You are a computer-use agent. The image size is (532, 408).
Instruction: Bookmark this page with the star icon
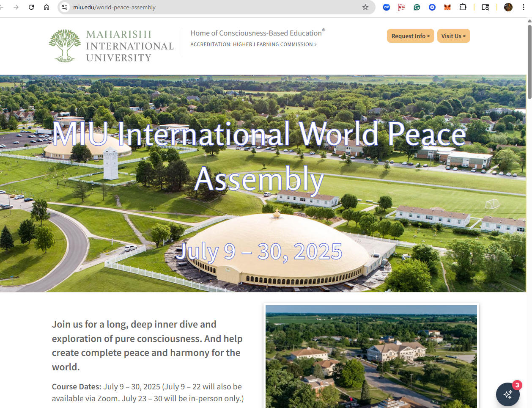tap(365, 7)
